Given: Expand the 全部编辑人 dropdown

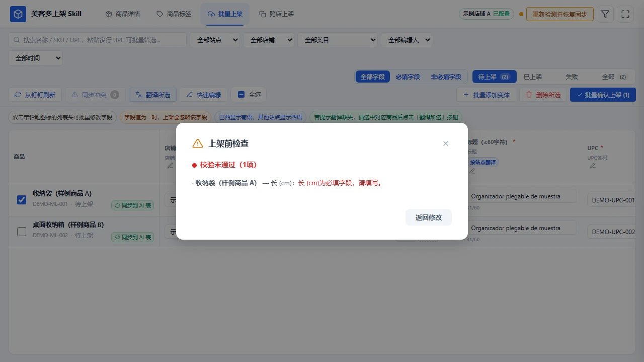Looking at the screenshot, I should 407,40.
